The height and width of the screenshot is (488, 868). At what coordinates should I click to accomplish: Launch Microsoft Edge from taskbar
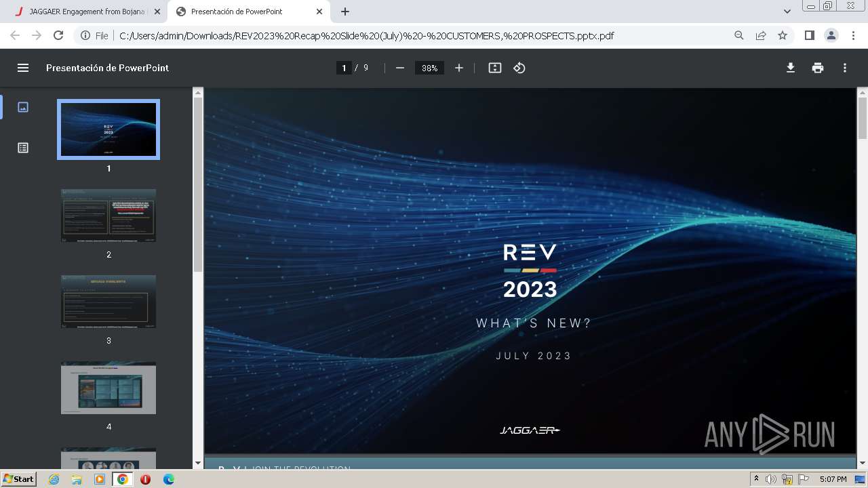tap(168, 479)
